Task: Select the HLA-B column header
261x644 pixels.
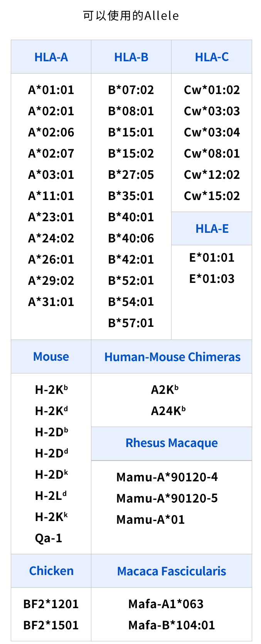Action: pos(131,57)
